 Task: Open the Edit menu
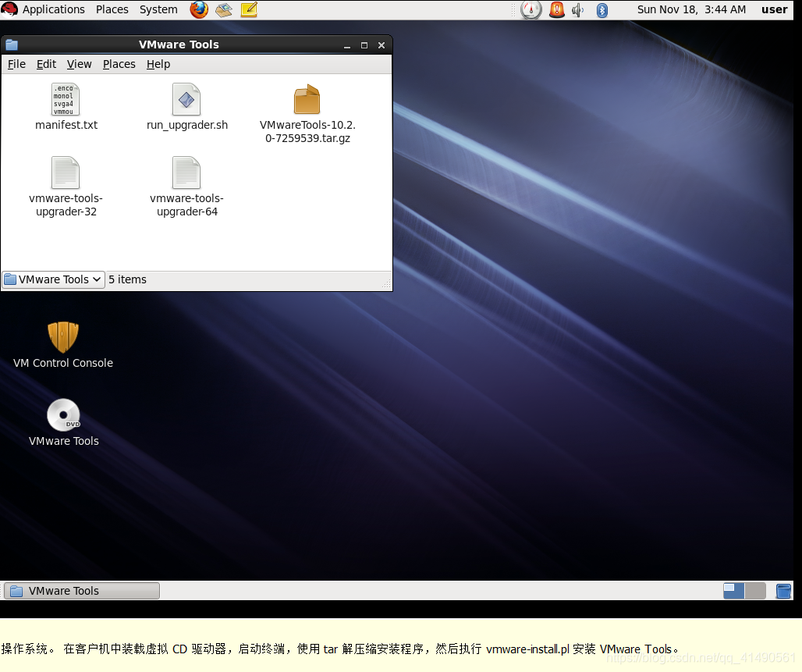(x=46, y=64)
